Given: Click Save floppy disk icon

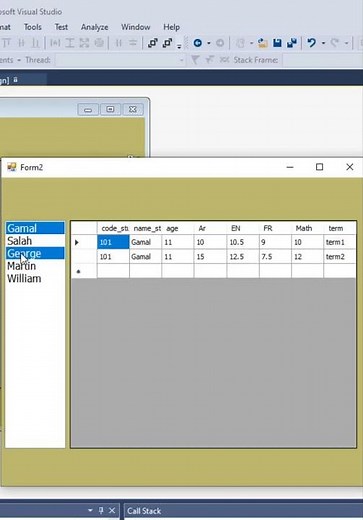Looking at the screenshot, I should point(277,43).
